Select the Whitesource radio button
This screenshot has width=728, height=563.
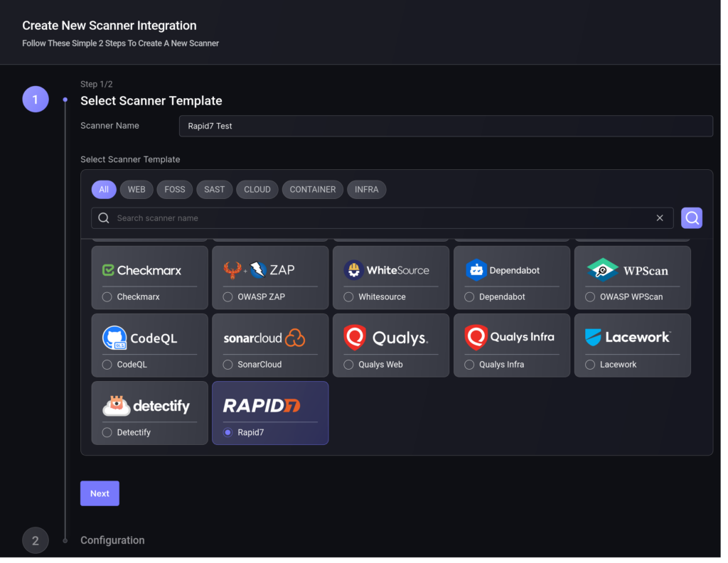pyautogui.click(x=348, y=297)
